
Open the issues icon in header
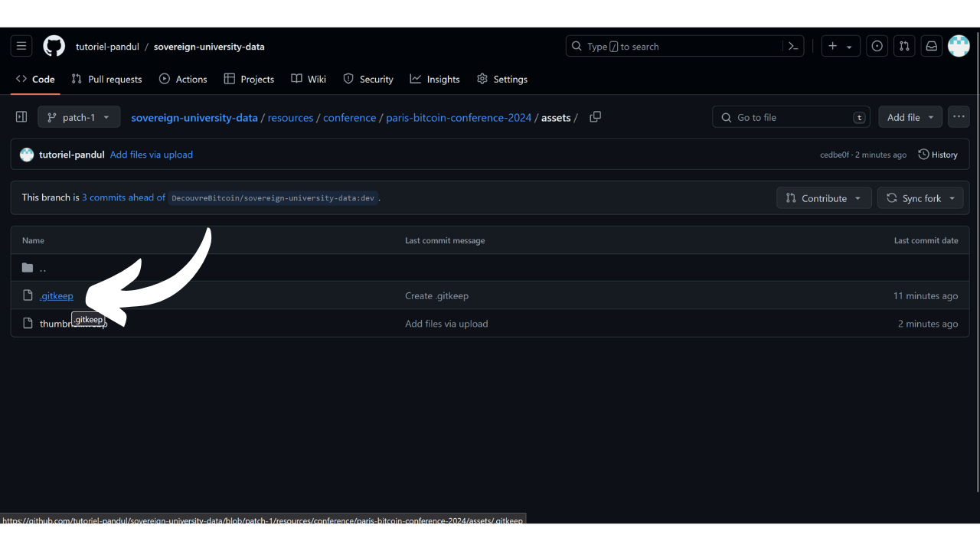pos(877,46)
